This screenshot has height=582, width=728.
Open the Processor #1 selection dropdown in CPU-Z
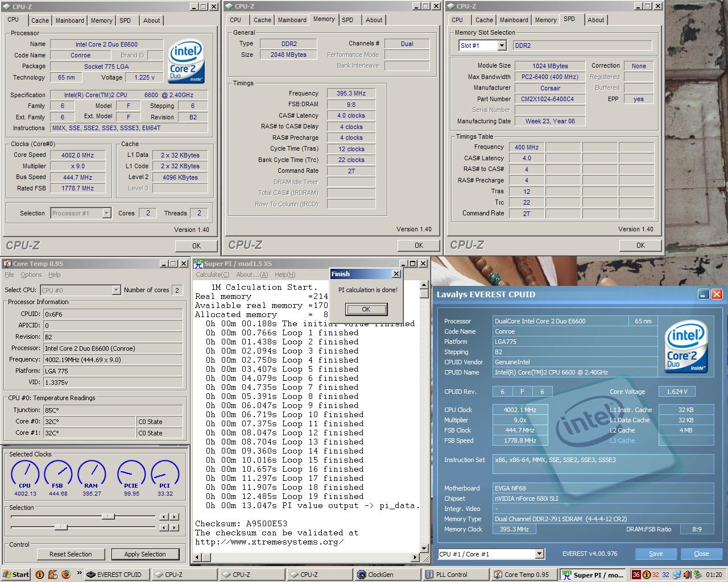(x=106, y=213)
